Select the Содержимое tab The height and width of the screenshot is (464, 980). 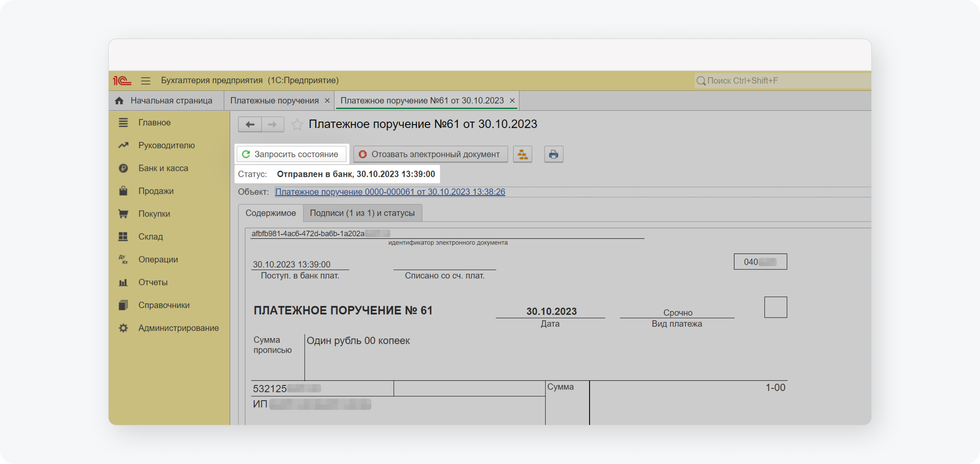[271, 213]
